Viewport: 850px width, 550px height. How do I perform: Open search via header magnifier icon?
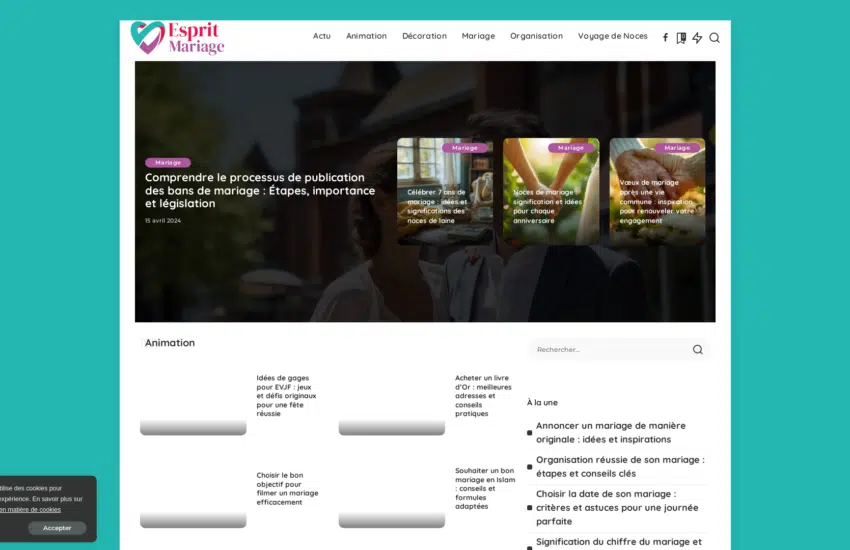[x=714, y=38]
